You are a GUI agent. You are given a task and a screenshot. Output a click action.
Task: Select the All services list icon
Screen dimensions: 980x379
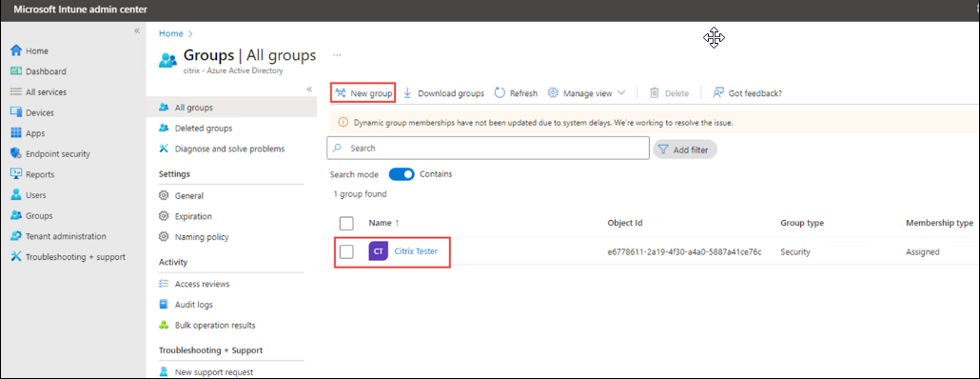tap(16, 92)
